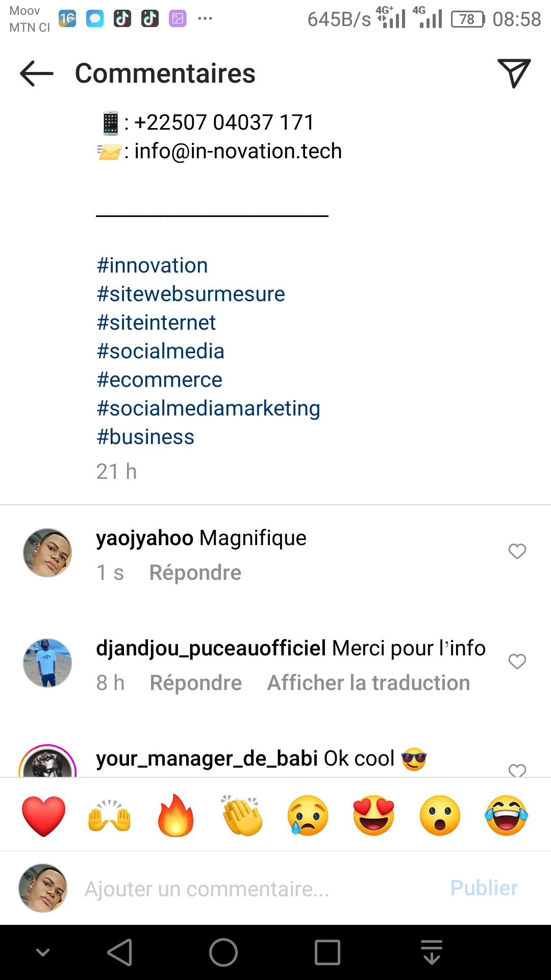The height and width of the screenshot is (980, 551).
Task: Open yaojyahoo's profile picture
Action: pyautogui.click(x=47, y=553)
